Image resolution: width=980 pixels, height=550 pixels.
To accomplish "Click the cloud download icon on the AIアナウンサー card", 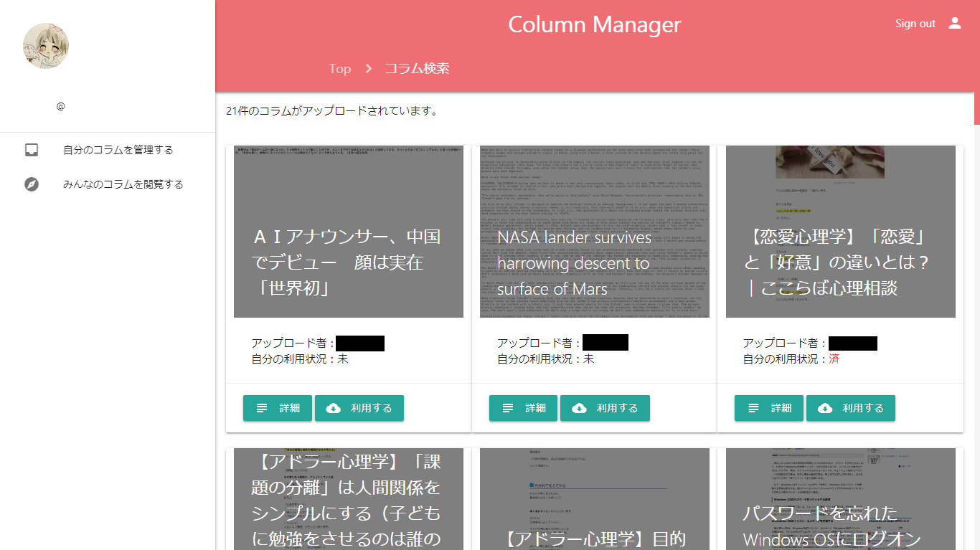I will coord(333,408).
